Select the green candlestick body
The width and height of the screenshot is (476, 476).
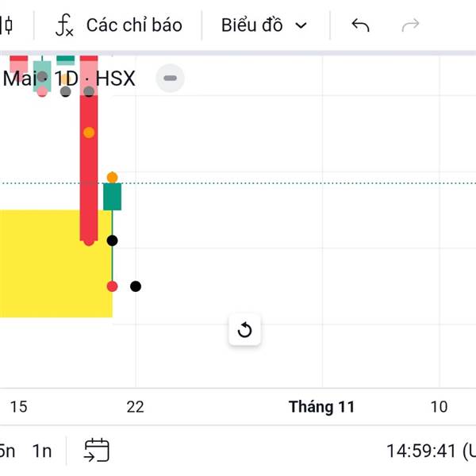click(112, 197)
